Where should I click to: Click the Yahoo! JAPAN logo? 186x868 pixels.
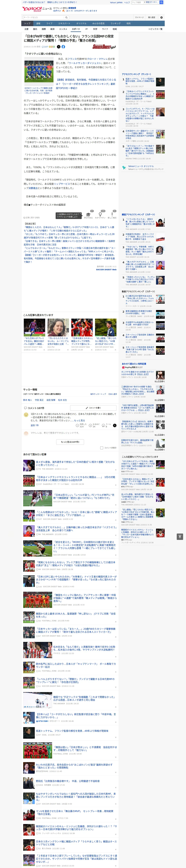(x=32, y=9)
